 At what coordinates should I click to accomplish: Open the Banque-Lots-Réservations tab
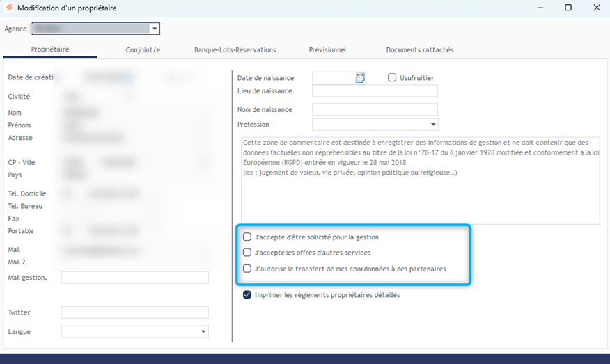pyautogui.click(x=235, y=50)
